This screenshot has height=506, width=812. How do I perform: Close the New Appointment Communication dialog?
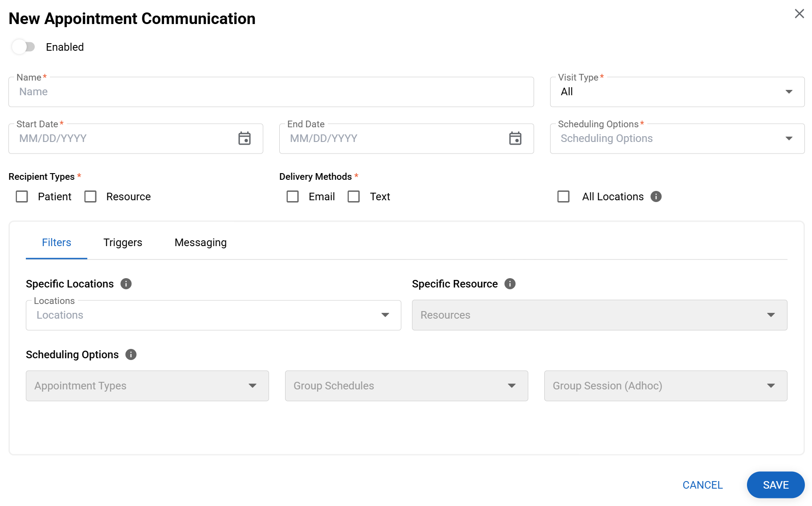click(799, 14)
